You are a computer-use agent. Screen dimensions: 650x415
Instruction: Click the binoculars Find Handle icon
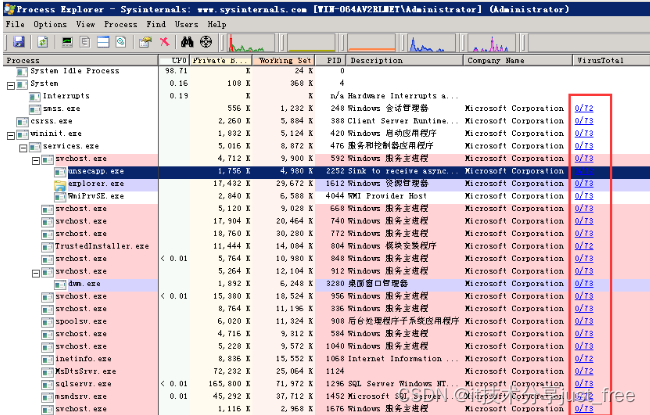pyautogui.click(x=187, y=42)
